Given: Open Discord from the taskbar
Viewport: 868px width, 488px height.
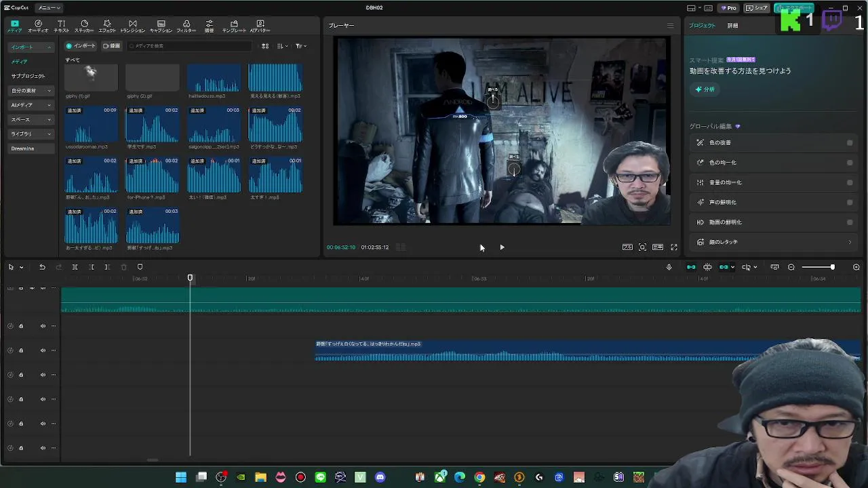Looking at the screenshot, I should click(x=380, y=477).
